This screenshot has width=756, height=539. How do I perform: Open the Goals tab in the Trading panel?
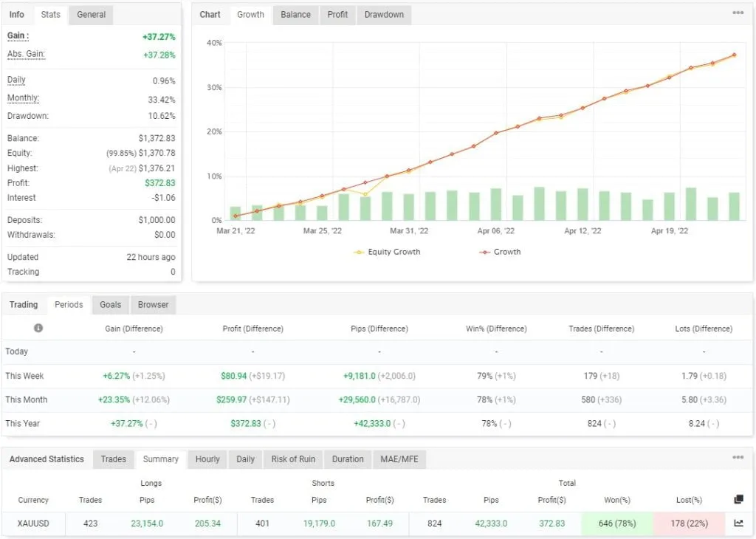click(110, 304)
